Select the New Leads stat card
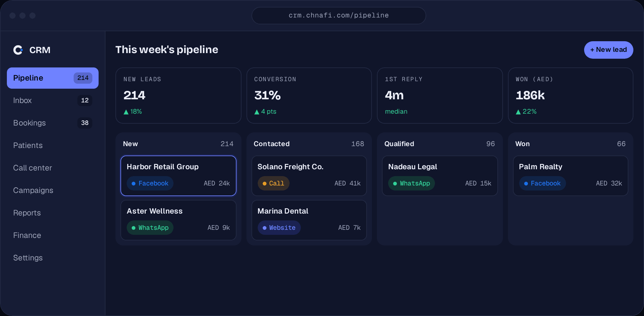This screenshot has width=644, height=316. tap(178, 96)
